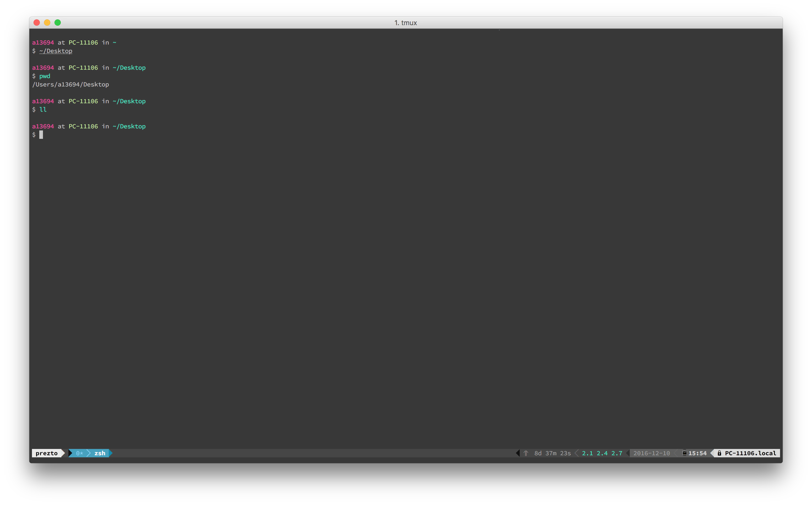Viewport: 812px width, 505px height.
Task: Click the window title 1. tmux
Action: (405, 23)
